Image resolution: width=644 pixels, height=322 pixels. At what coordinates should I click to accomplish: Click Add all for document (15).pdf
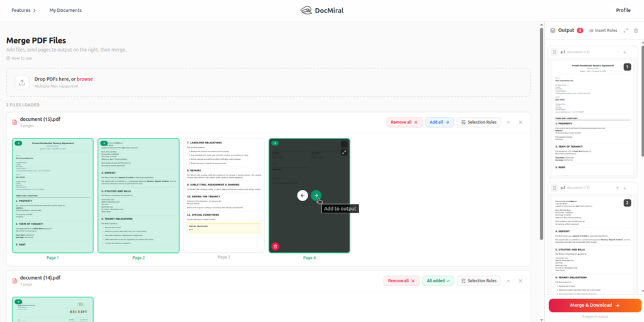(x=440, y=123)
